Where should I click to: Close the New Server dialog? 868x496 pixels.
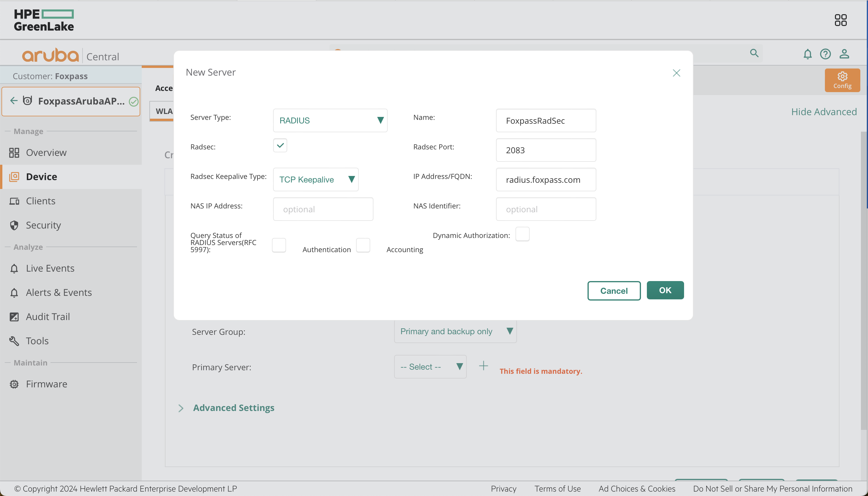(x=677, y=73)
